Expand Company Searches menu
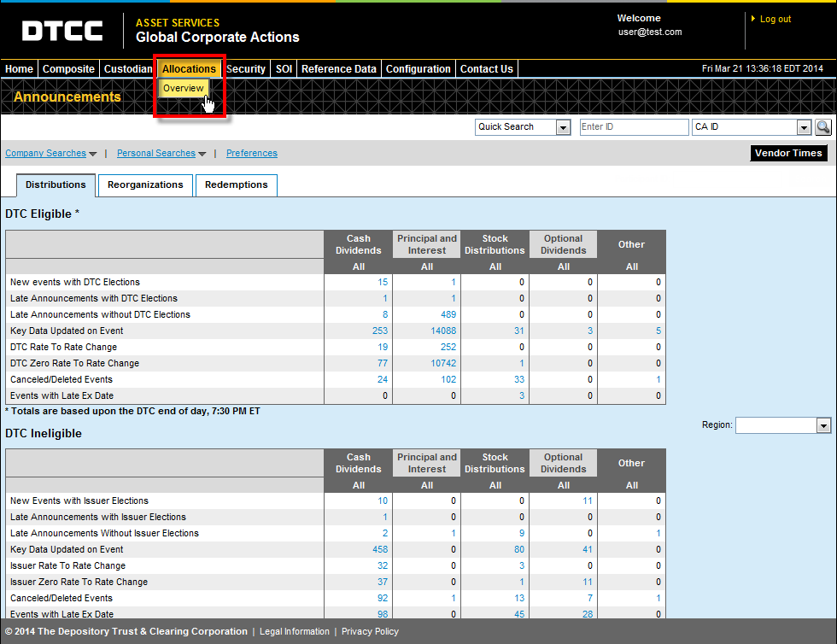 (x=50, y=154)
